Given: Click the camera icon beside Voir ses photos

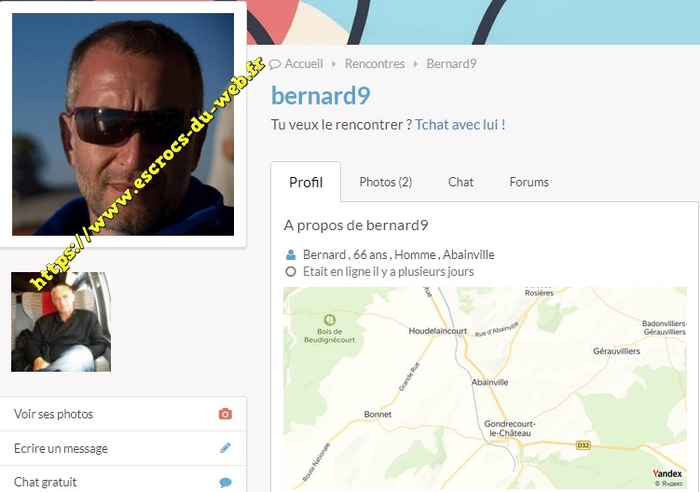Looking at the screenshot, I should 225,414.
